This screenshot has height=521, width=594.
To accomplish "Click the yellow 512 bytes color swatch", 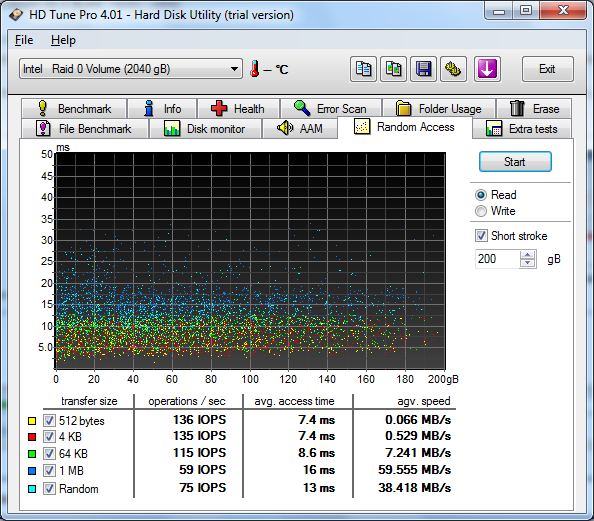I will click(x=32, y=421).
